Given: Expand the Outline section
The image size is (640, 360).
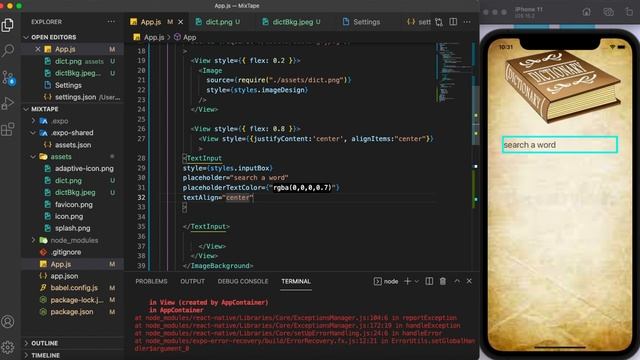Looking at the screenshot, I should click(72, 343).
